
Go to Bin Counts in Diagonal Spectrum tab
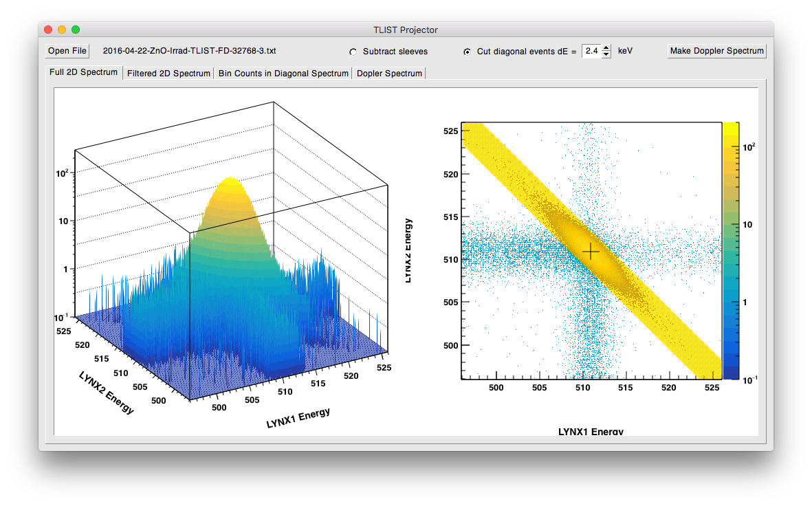point(283,73)
